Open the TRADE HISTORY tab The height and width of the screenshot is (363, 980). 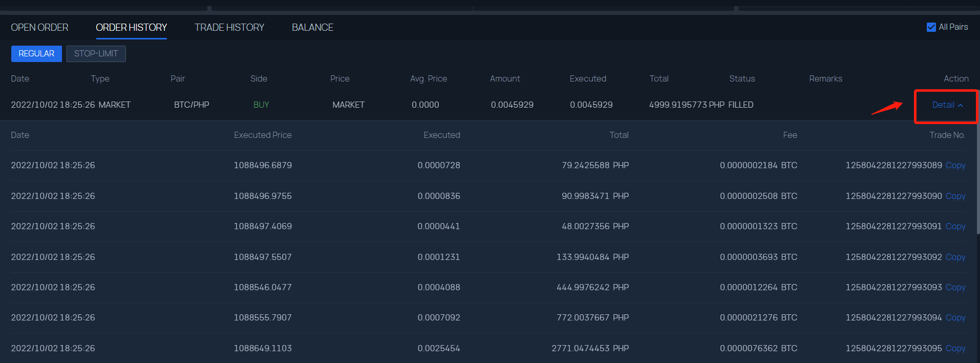[229, 27]
